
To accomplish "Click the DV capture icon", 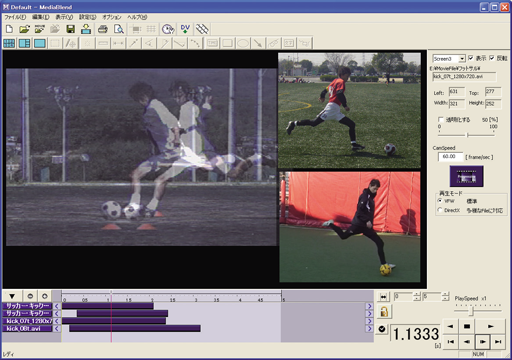I will coord(185,29).
